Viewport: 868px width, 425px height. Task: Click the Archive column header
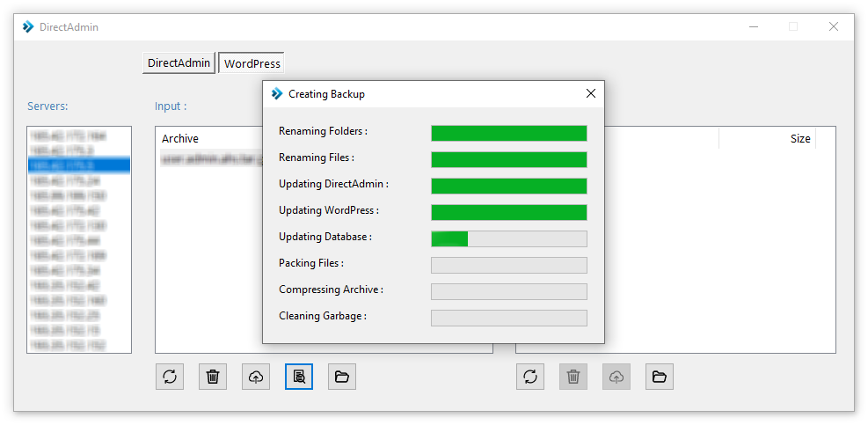pos(180,138)
